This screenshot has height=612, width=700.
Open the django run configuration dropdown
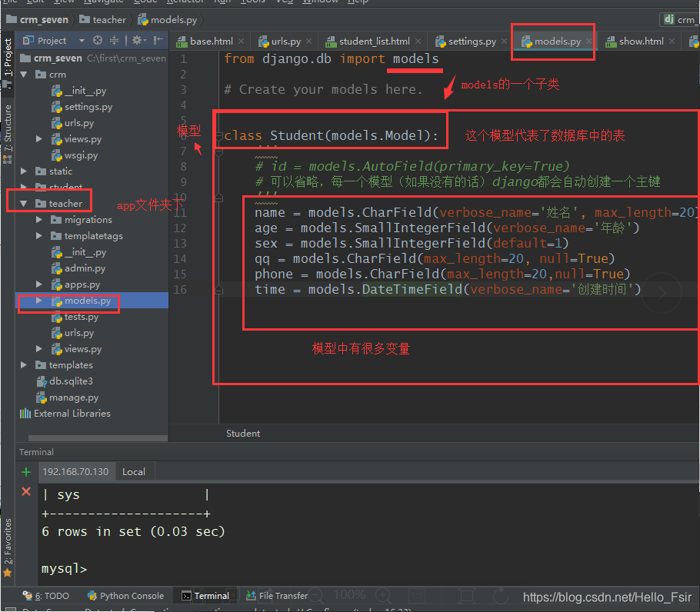(679, 20)
